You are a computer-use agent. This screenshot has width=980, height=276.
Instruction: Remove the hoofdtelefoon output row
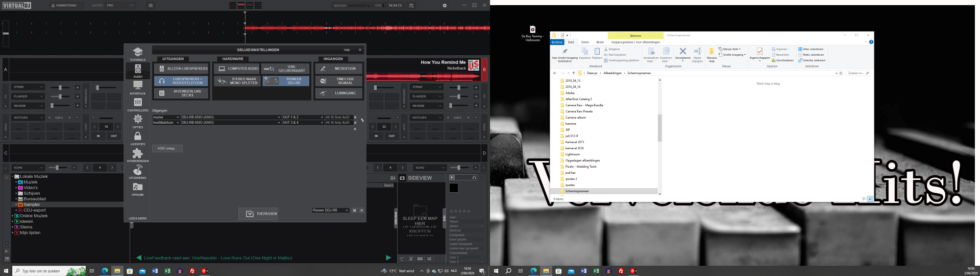pyautogui.click(x=355, y=123)
